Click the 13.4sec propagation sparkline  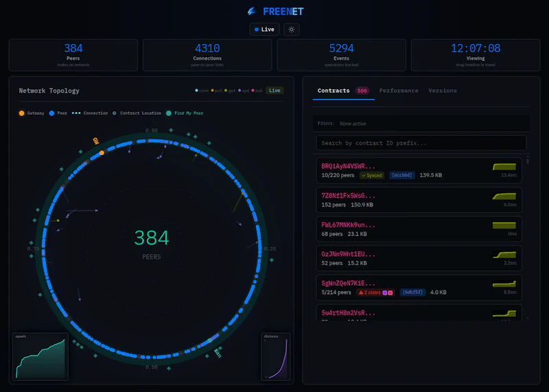click(504, 167)
